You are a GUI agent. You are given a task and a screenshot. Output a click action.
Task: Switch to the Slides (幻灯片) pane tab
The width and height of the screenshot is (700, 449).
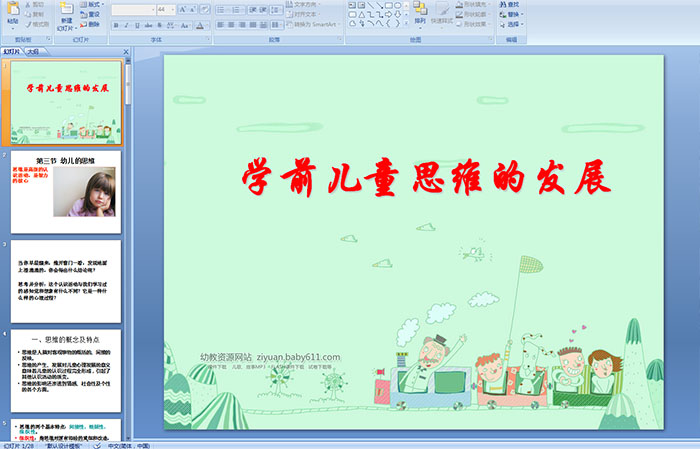(12, 52)
